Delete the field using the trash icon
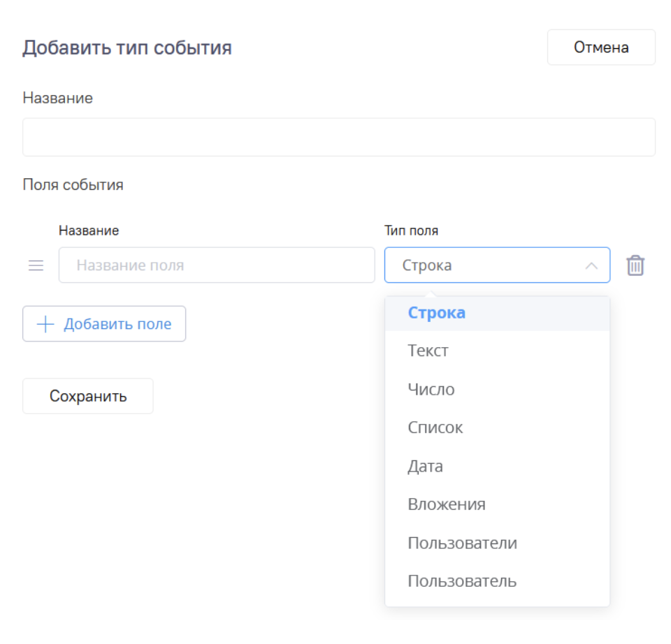The image size is (671, 644). click(x=635, y=265)
